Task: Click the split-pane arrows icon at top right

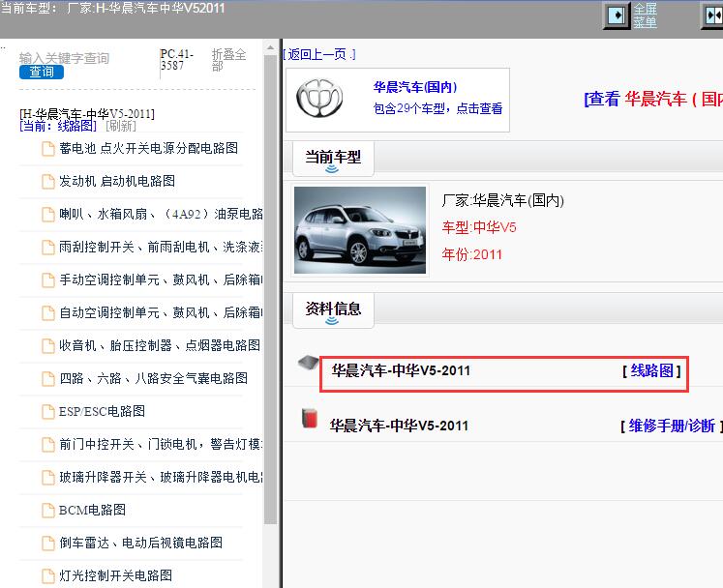Action: tap(712, 15)
